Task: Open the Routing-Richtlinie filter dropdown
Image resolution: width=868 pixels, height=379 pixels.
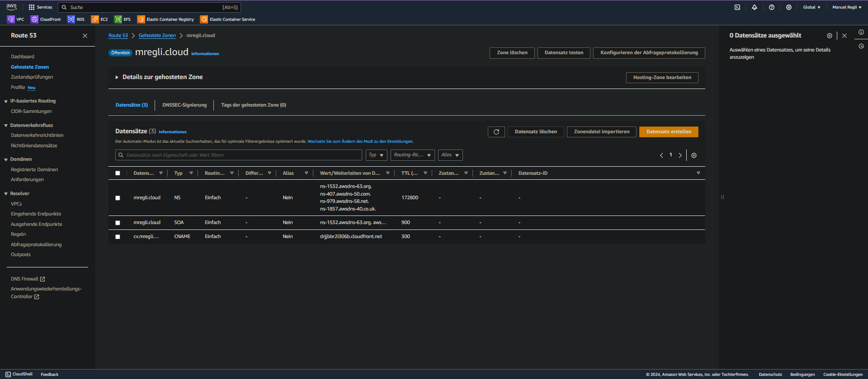Action: tap(412, 155)
